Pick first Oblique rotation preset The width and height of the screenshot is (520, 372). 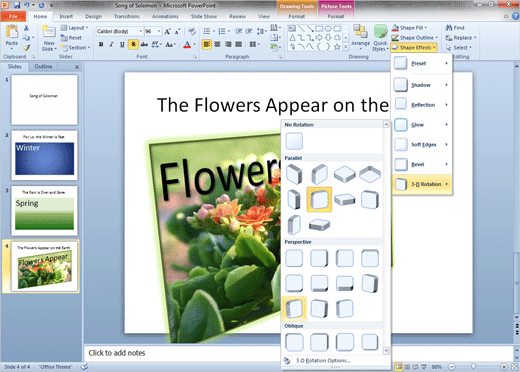(x=294, y=342)
